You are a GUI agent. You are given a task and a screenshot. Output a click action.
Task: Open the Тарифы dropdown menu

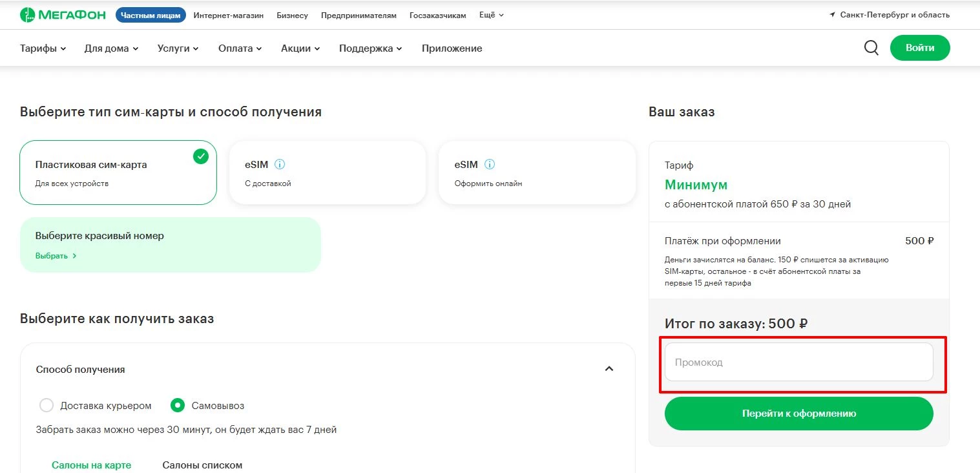coord(43,48)
